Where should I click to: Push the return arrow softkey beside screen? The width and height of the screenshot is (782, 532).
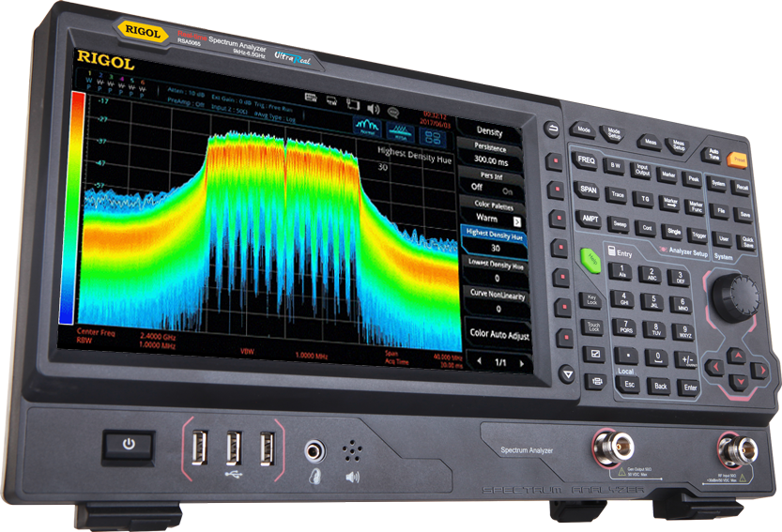click(552, 129)
